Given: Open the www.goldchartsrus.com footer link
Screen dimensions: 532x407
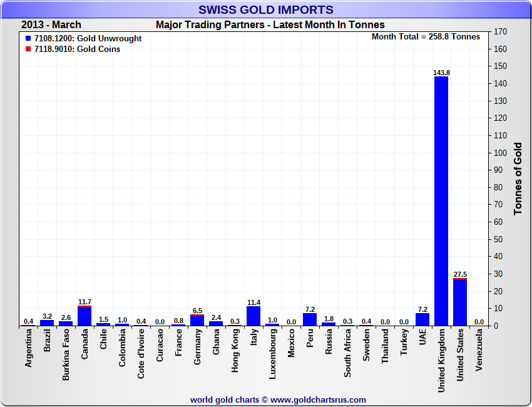Looking at the screenshot, I should [x=318, y=399].
